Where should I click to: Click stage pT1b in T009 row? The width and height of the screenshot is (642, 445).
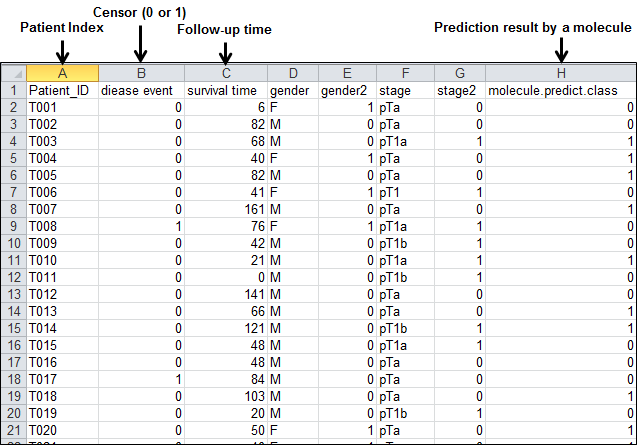405,243
